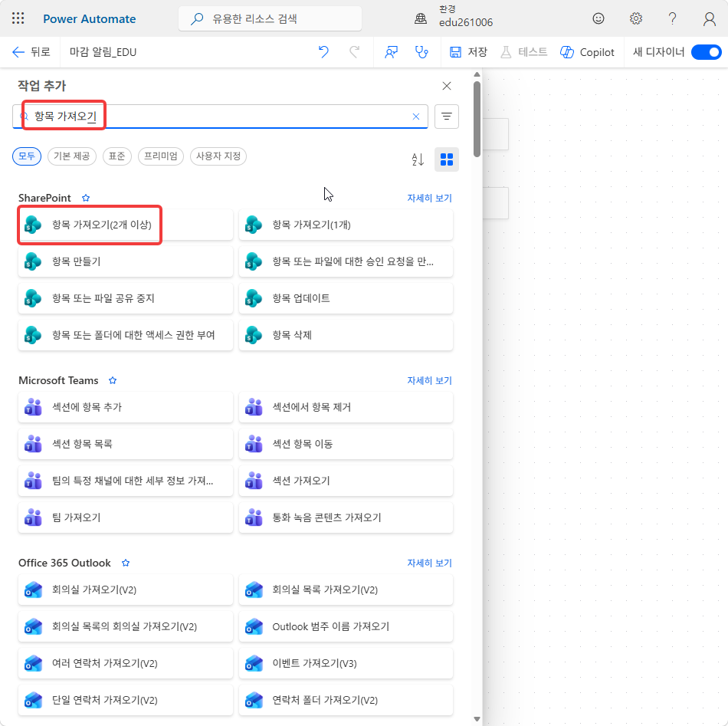Screen dimensions: 728x726
Task: Add 항목 또는 파일에 대한 승인 요청 action
Action: point(346,261)
